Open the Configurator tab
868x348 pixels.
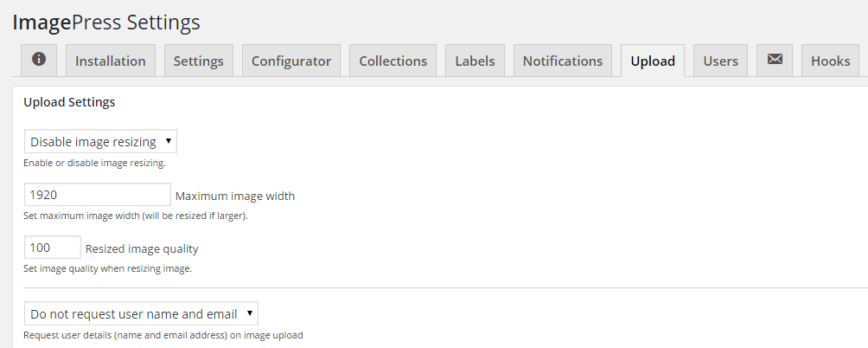(x=291, y=61)
